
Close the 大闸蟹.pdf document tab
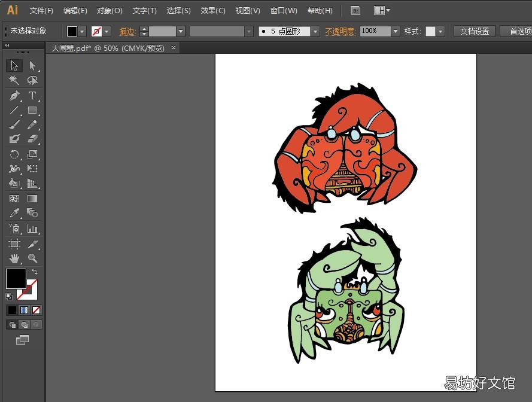(x=174, y=48)
